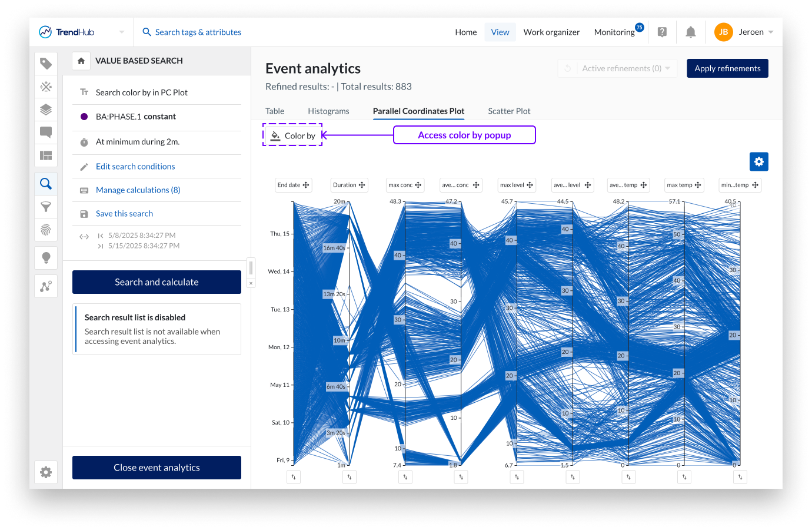Open the tag browser in sidebar
The width and height of the screenshot is (812, 530).
[46, 64]
